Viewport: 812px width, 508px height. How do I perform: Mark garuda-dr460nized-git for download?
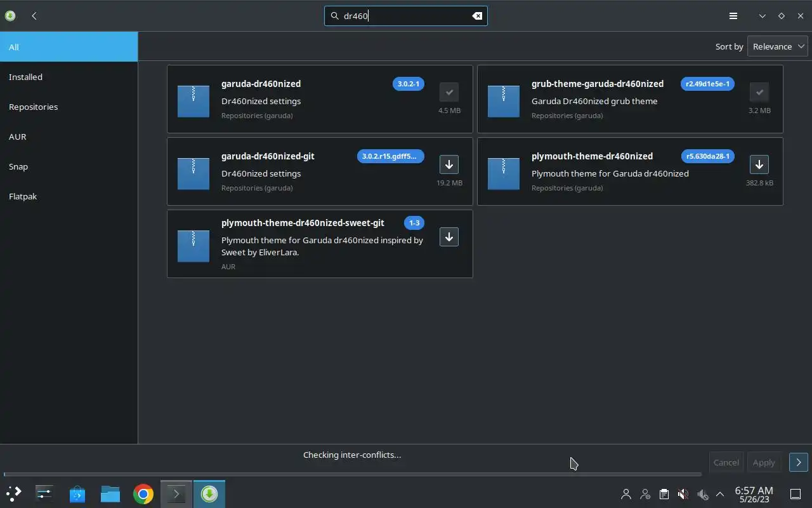[x=449, y=164]
